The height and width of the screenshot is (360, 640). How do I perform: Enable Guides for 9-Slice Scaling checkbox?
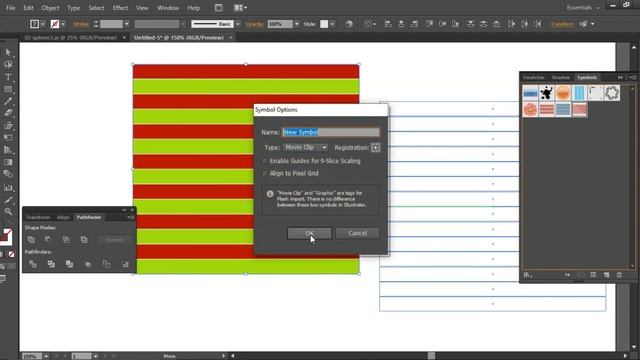pos(264,161)
